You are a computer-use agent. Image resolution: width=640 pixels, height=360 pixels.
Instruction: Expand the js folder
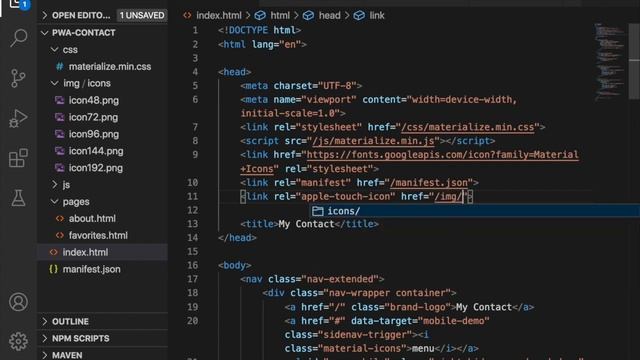click(54, 184)
